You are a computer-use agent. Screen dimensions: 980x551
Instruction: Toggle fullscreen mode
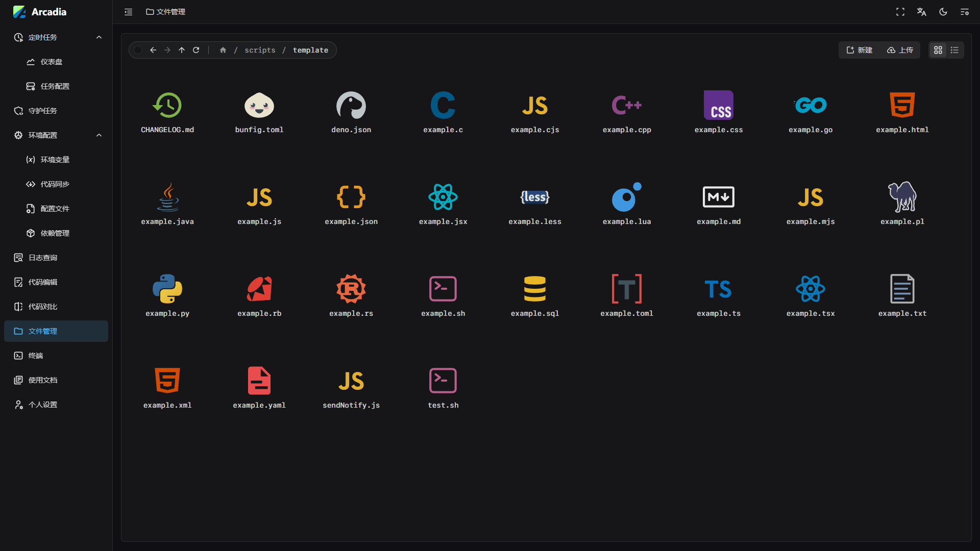coord(900,12)
